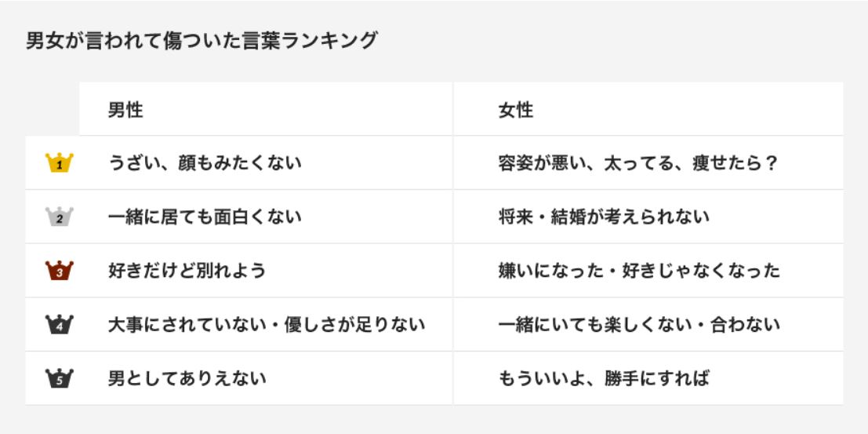
Task: Click the text 男としてありえない
Action: tap(187, 379)
